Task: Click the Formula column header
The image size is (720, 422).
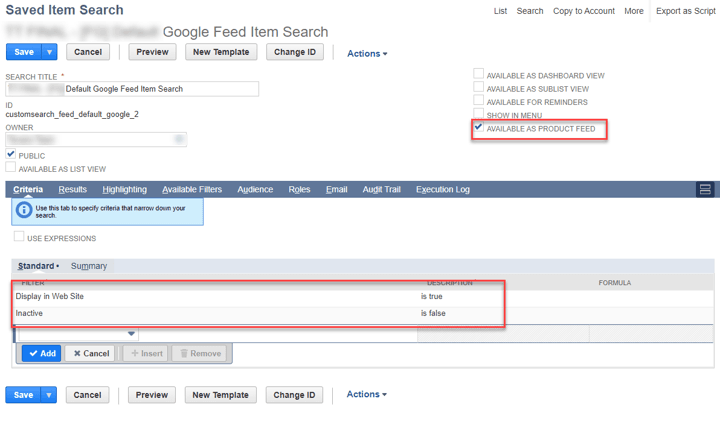Action: 614,283
